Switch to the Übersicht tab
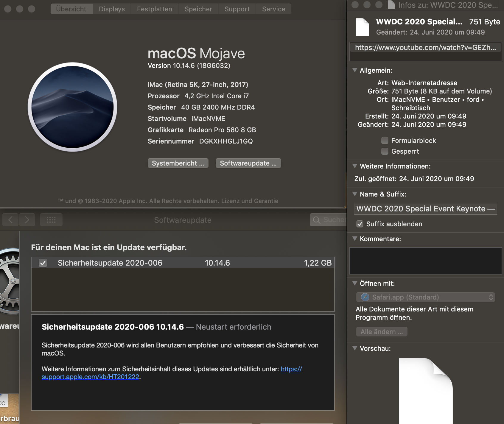The image size is (504, 424). pyautogui.click(x=71, y=9)
